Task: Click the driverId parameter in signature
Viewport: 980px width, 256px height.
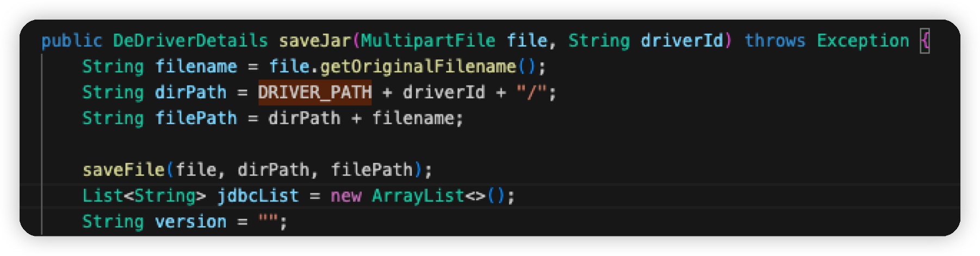Action: coord(682,40)
